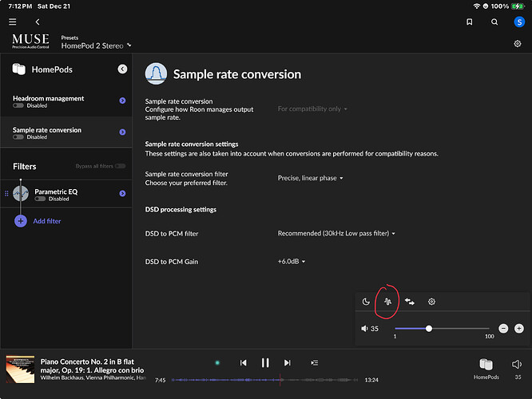Open Precise, linear phase filter dropdown
Screen dimensions: 532x399
[x=311, y=178]
